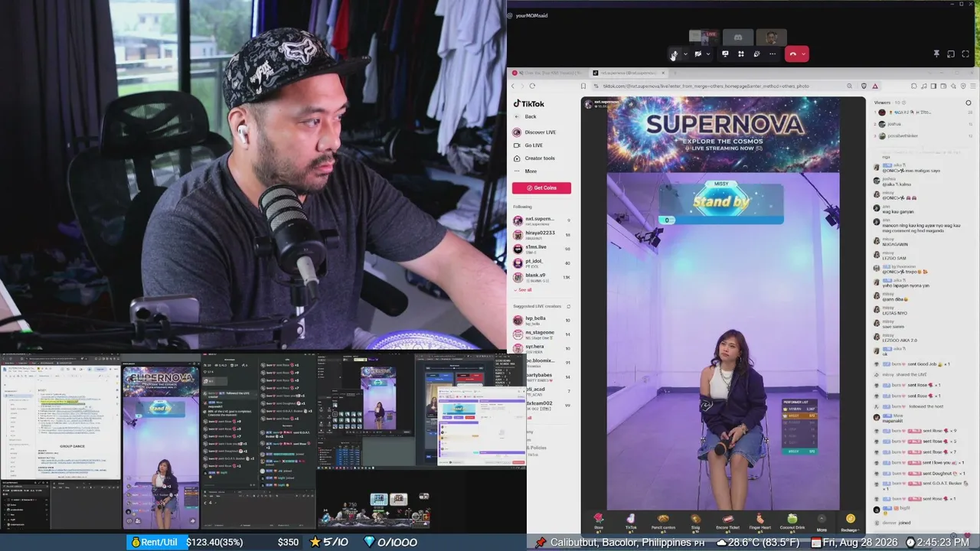Open microphone options arrow in call toolbar
980x551 pixels.
pos(684,54)
